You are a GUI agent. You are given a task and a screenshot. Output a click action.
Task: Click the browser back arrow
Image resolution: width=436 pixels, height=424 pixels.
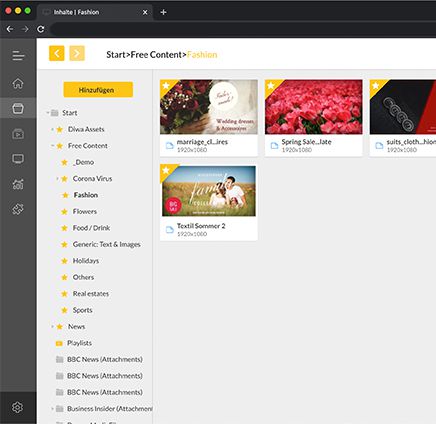[10, 29]
